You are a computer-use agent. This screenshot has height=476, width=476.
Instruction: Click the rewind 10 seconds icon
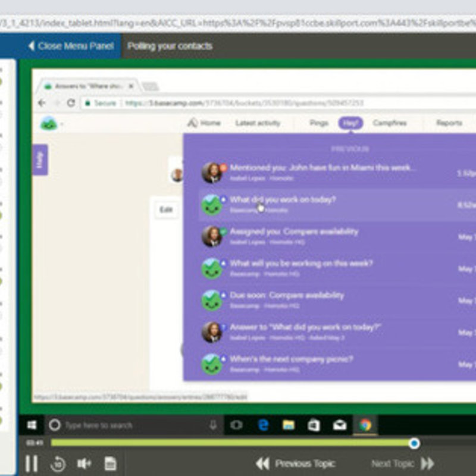58,464
